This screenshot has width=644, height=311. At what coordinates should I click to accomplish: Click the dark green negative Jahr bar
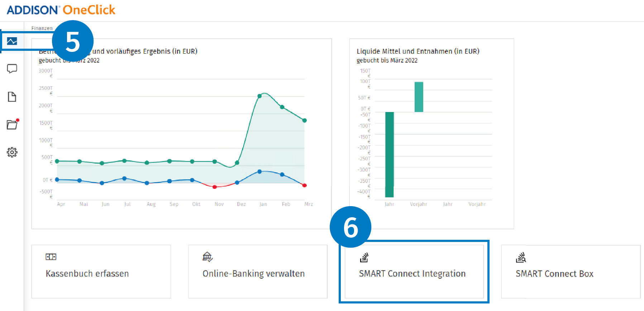coord(390,155)
